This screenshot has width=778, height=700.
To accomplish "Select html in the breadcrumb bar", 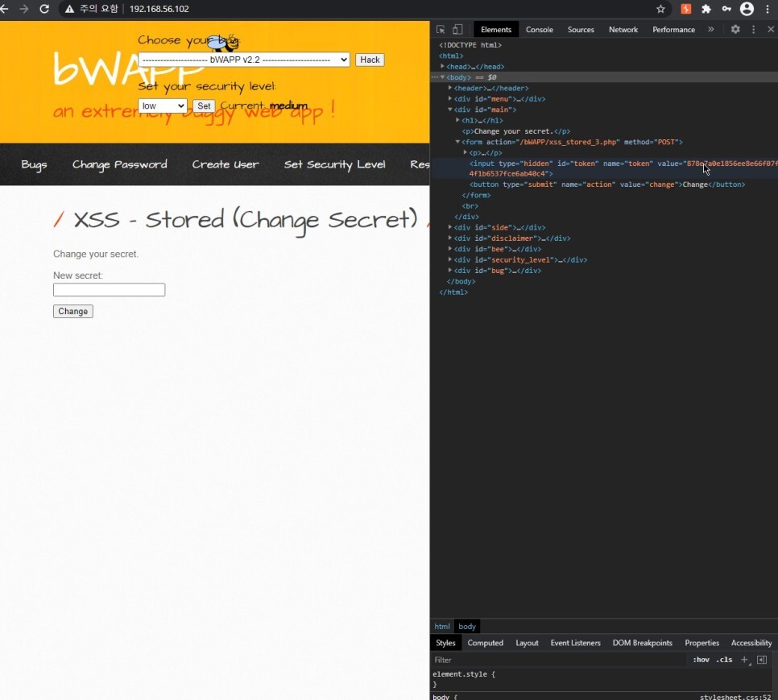I will point(442,626).
